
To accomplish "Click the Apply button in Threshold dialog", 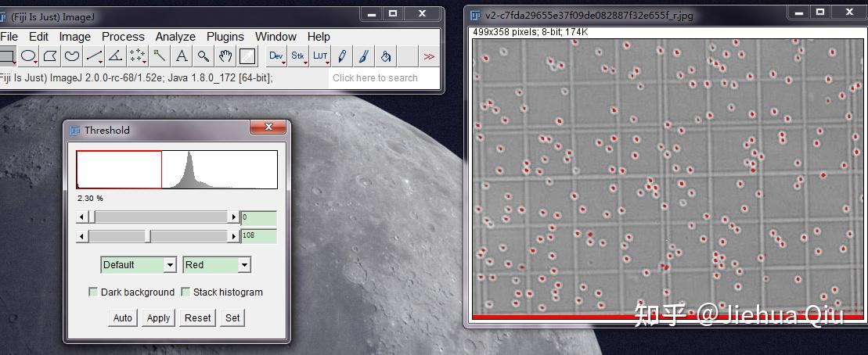I will point(158,317).
